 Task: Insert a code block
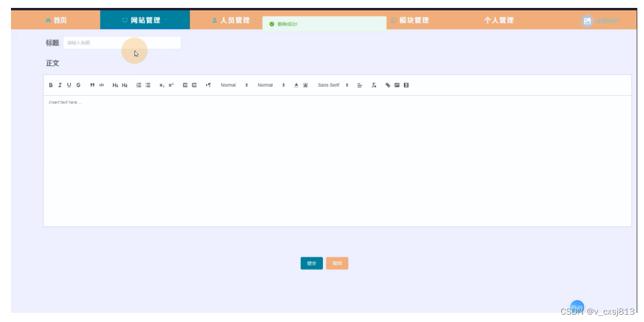pos(102,85)
